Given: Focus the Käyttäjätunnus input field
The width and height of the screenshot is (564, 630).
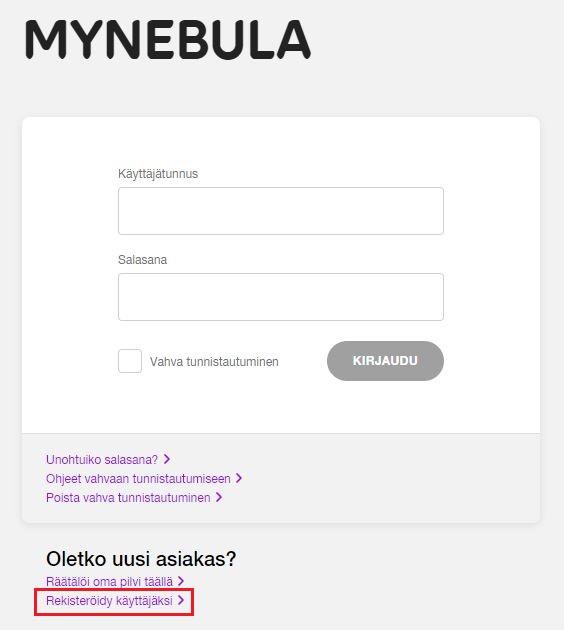Looking at the screenshot, I should tap(281, 211).
